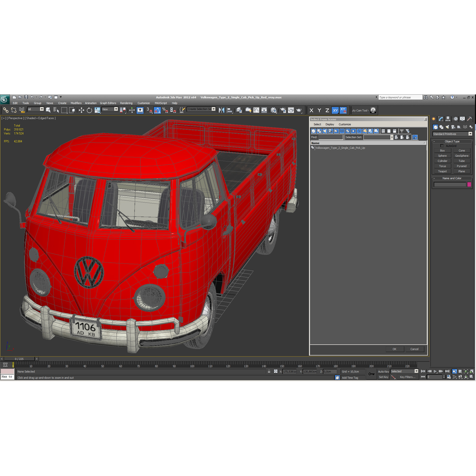Choose the Rectangular Selection Region tool

click(64, 110)
